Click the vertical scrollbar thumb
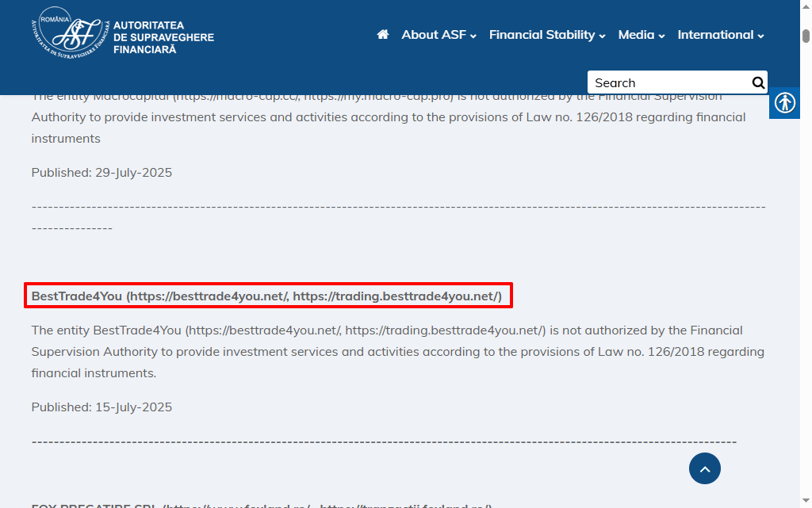 [806, 36]
